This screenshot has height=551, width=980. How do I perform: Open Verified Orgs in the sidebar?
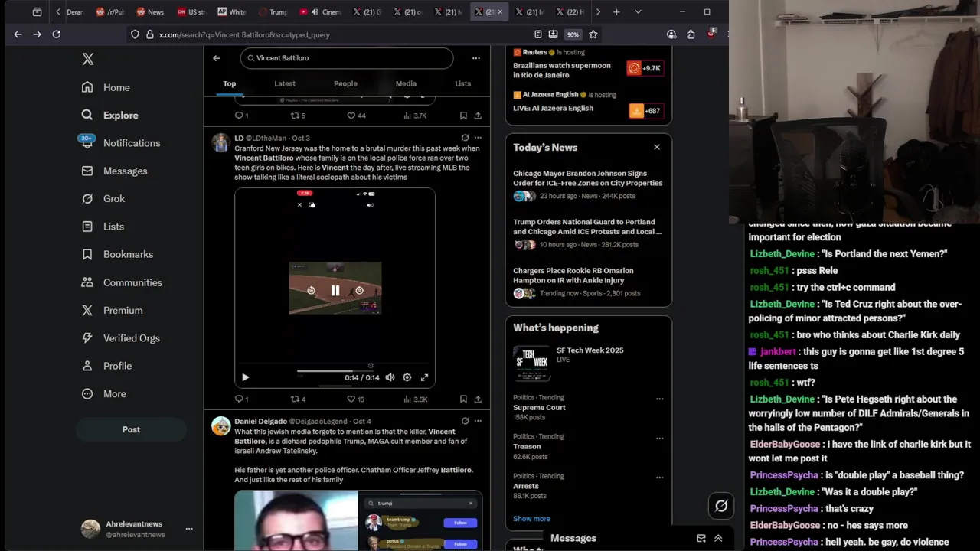(x=121, y=337)
